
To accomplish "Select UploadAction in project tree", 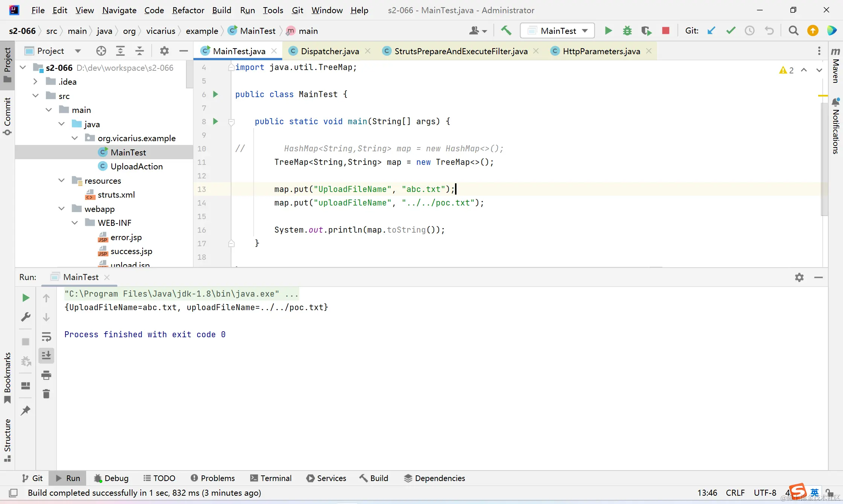I will [x=136, y=166].
